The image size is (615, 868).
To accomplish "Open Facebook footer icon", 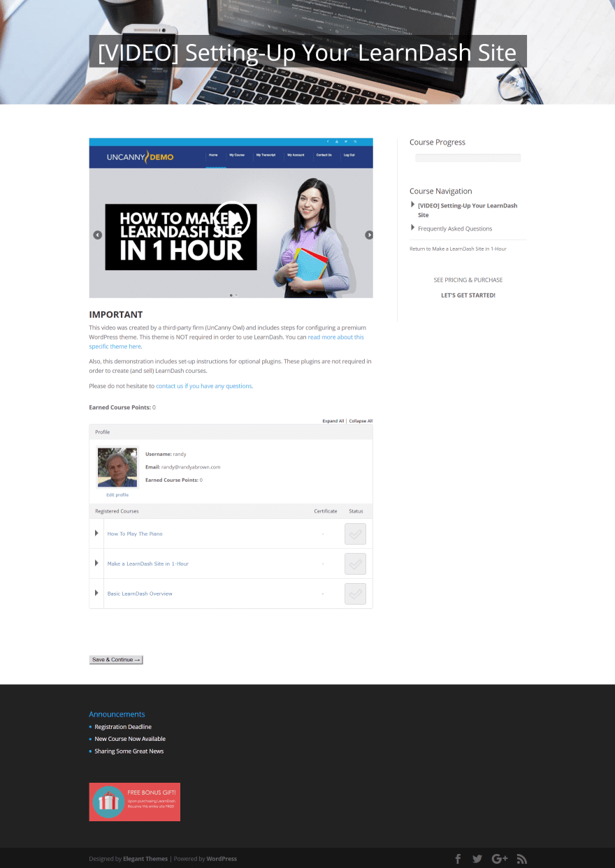I will (458, 859).
